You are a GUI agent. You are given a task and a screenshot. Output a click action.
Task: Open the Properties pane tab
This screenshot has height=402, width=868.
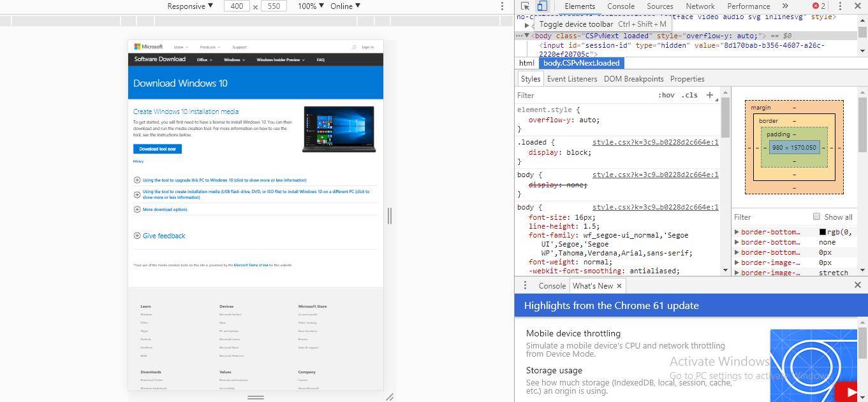coord(688,79)
